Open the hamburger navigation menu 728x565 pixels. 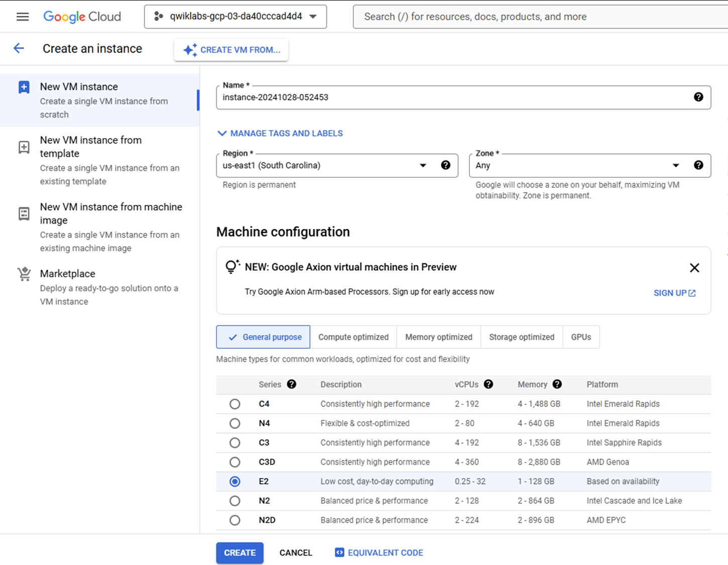point(23,17)
